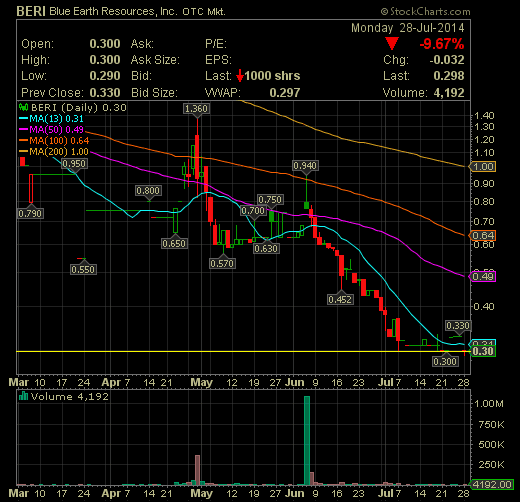This screenshot has height=502, width=520.
Task: Click the red down-triangle change indicator
Action: (x=392, y=44)
